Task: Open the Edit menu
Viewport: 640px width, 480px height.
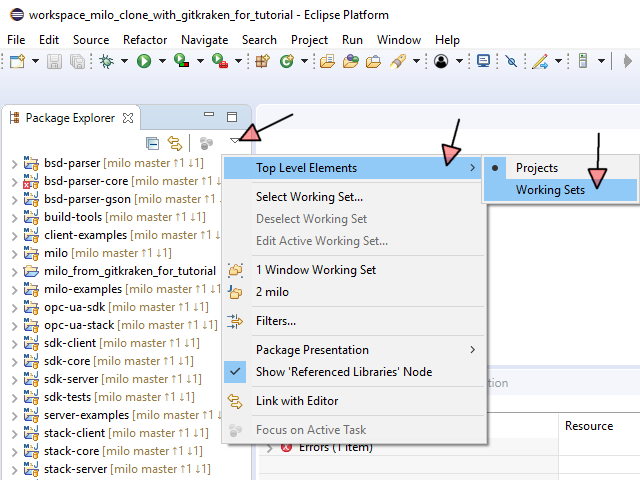Action: pos(49,40)
